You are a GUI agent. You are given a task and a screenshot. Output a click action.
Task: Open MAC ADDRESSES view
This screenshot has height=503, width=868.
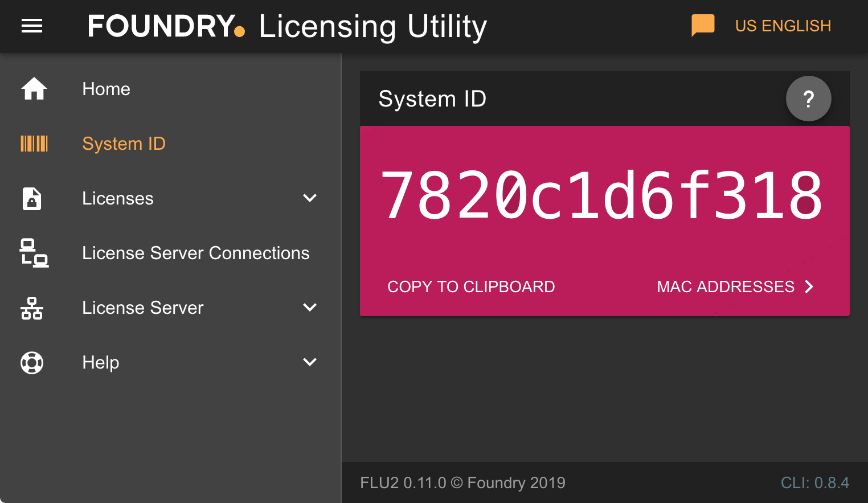(726, 287)
